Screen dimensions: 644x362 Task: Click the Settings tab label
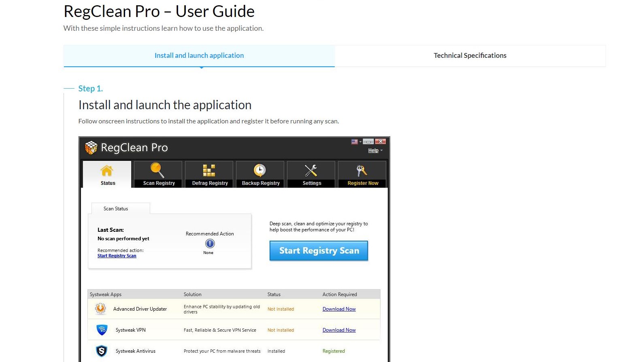[x=312, y=183]
